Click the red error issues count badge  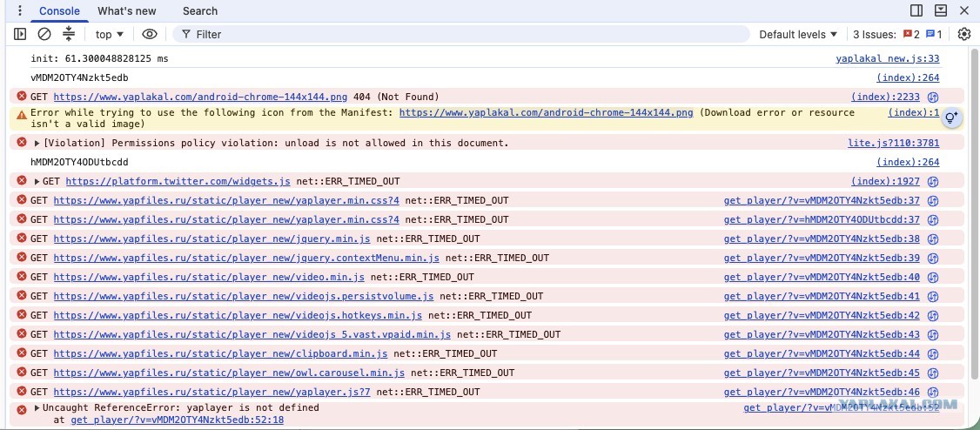[911, 34]
